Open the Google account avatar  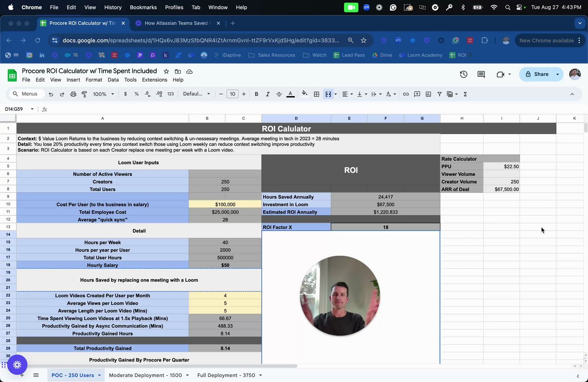click(575, 74)
